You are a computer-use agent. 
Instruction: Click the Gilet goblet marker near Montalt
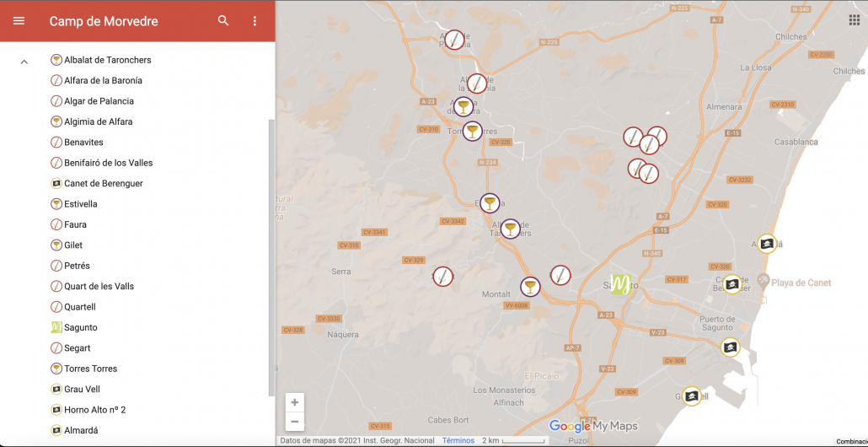point(530,287)
